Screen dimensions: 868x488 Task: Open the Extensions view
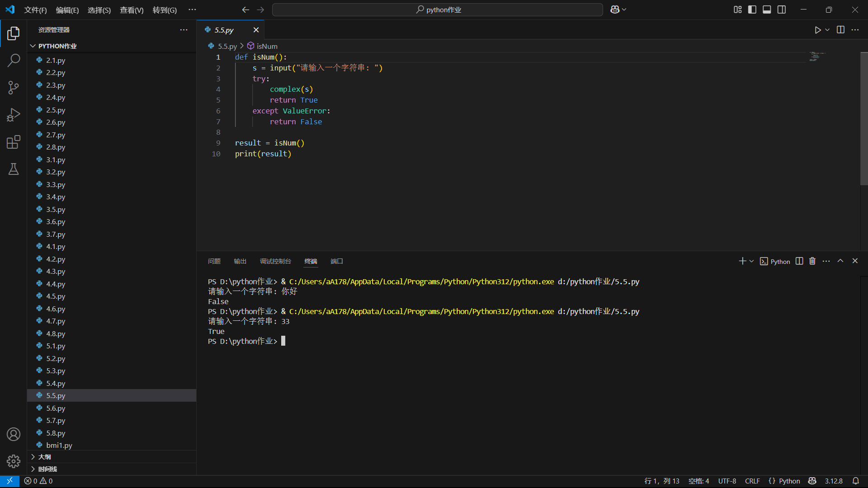click(x=14, y=142)
